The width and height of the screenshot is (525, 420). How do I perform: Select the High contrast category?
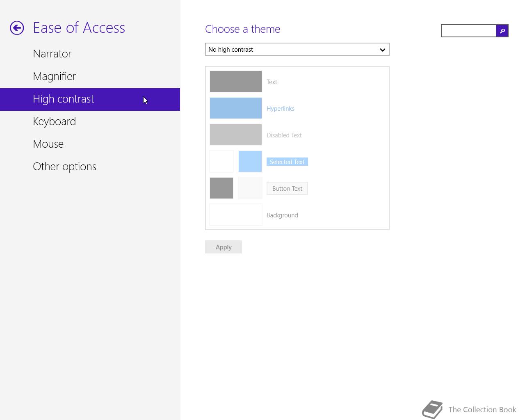(90, 99)
